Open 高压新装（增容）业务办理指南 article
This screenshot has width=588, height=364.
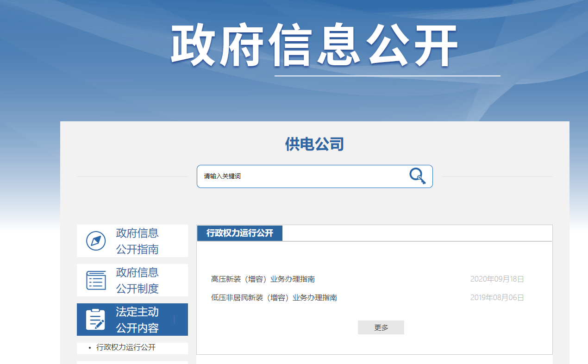coord(263,279)
